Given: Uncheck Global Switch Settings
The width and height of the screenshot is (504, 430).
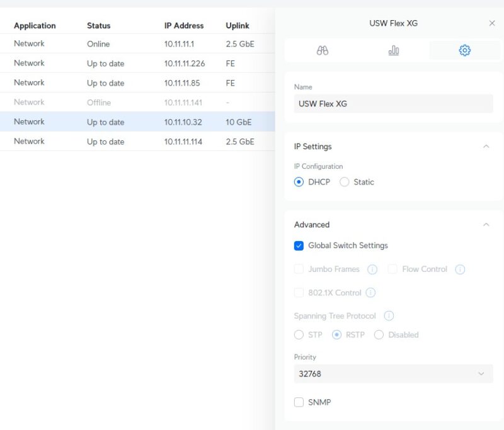Looking at the screenshot, I should point(299,246).
